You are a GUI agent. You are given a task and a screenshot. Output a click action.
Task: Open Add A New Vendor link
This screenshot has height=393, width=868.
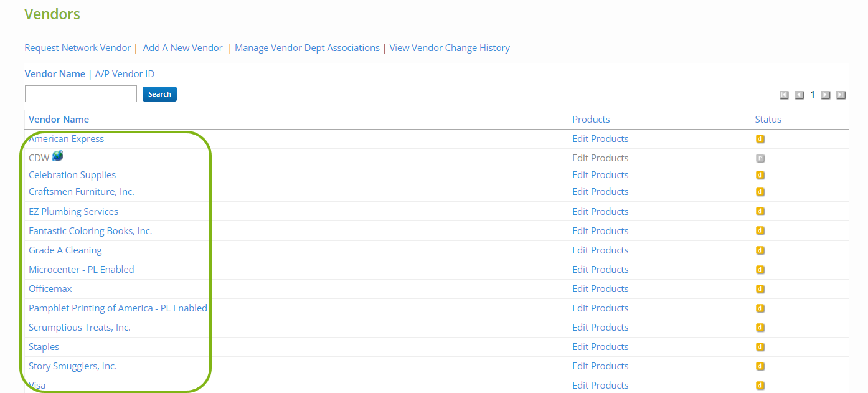[182, 48]
